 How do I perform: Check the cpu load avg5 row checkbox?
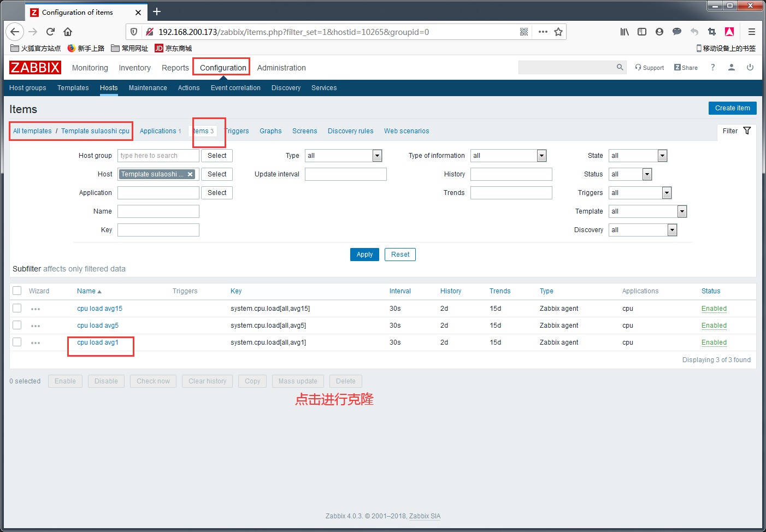17,325
